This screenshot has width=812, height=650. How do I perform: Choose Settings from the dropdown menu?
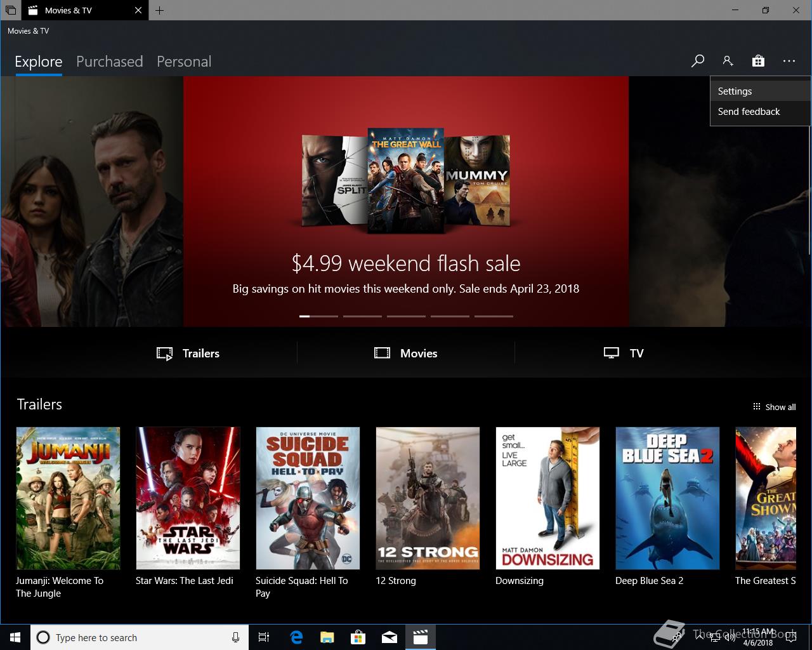761,91
